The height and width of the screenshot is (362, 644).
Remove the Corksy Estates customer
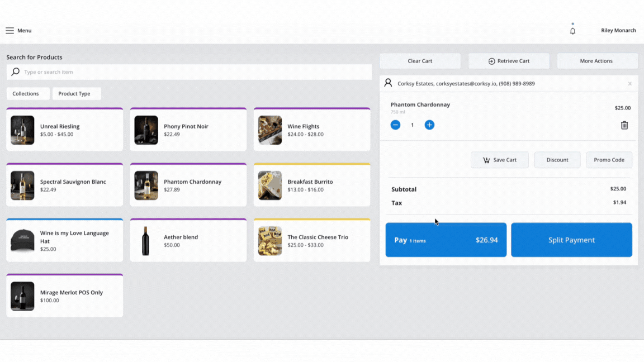[x=630, y=84]
